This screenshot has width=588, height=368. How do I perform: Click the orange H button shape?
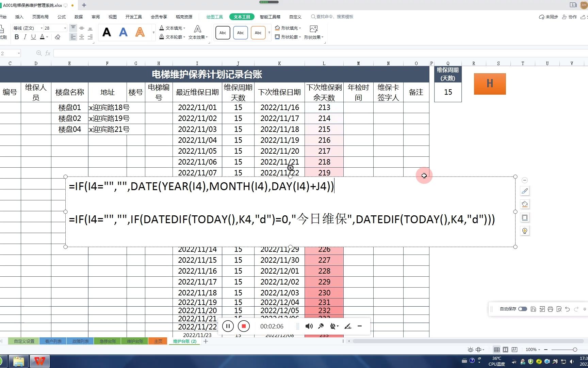click(490, 84)
